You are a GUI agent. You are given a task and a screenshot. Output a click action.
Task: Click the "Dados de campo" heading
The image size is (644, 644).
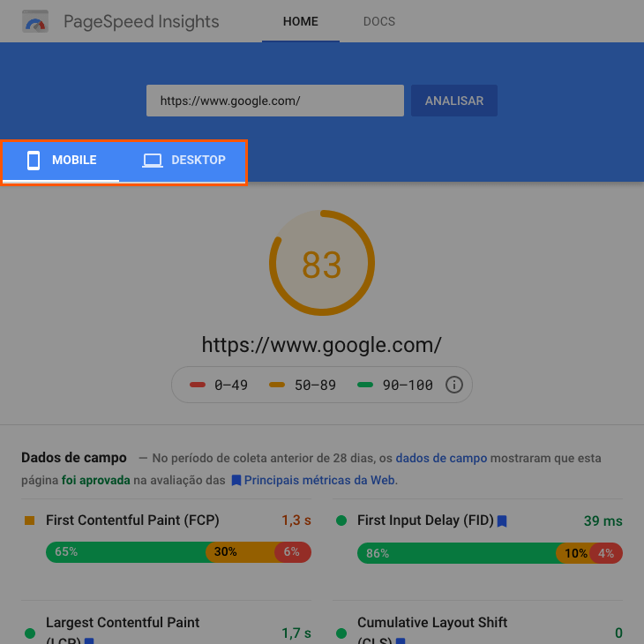(x=74, y=458)
